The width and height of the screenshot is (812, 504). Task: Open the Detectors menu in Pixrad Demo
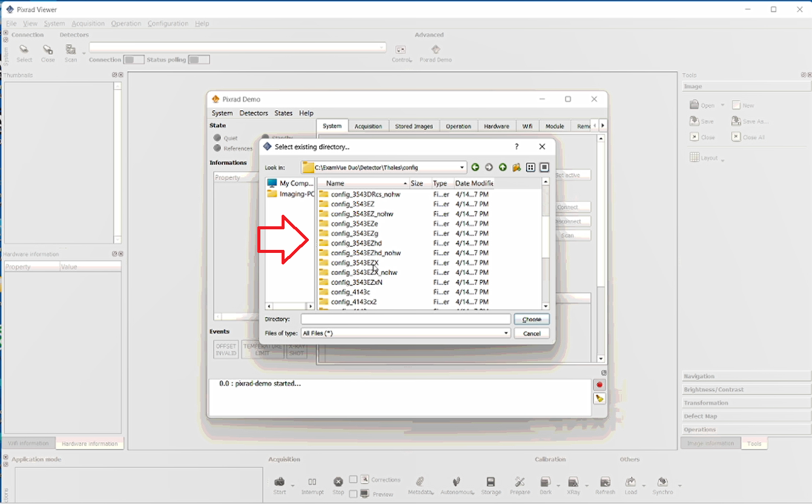(254, 113)
